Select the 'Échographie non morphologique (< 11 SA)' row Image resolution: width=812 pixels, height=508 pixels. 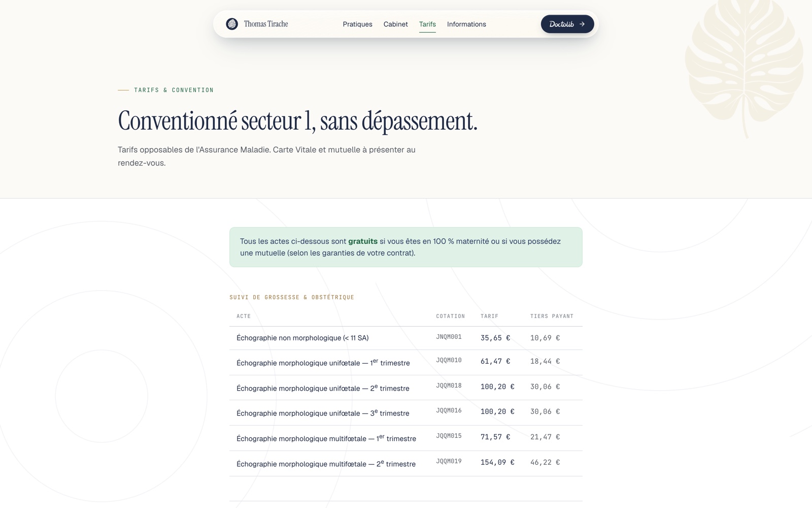[x=406, y=338]
